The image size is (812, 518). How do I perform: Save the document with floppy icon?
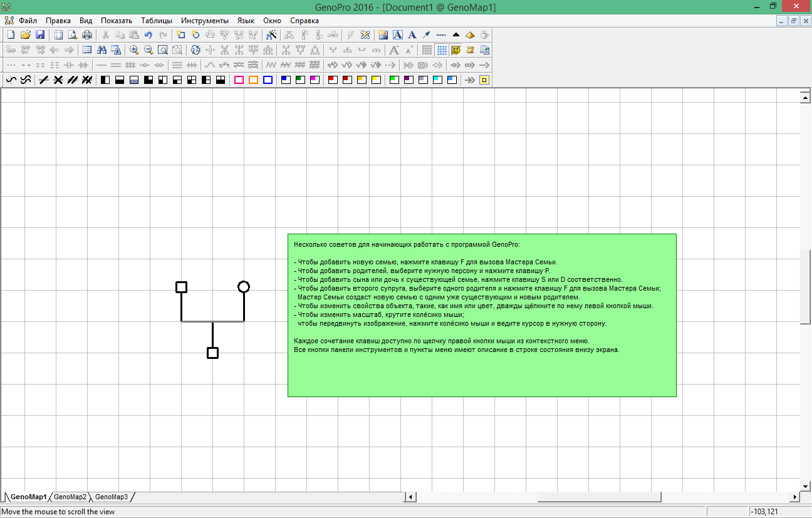pyautogui.click(x=40, y=35)
